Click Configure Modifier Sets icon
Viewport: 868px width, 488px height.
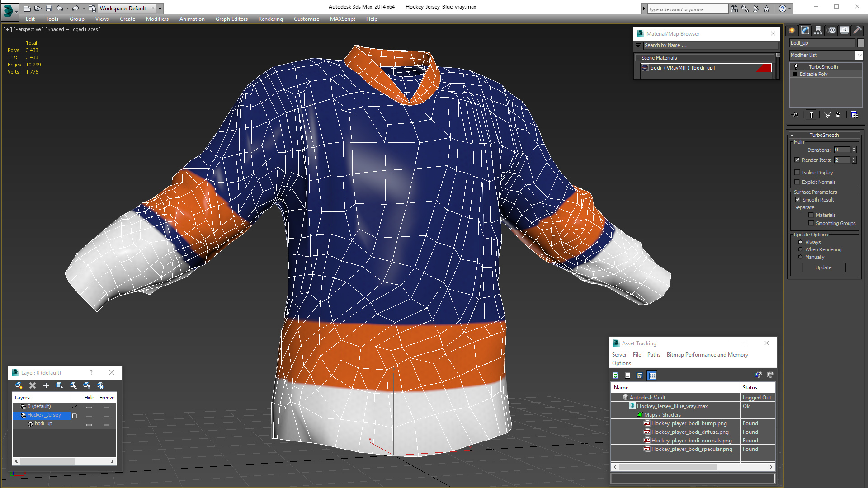tap(854, 115)
